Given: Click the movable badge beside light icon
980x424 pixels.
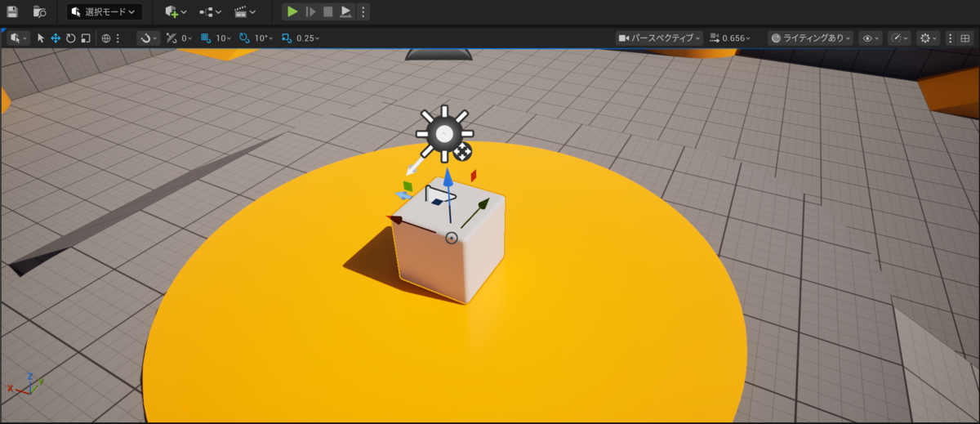Looking at the screenshot, I should tap(462, 152).
